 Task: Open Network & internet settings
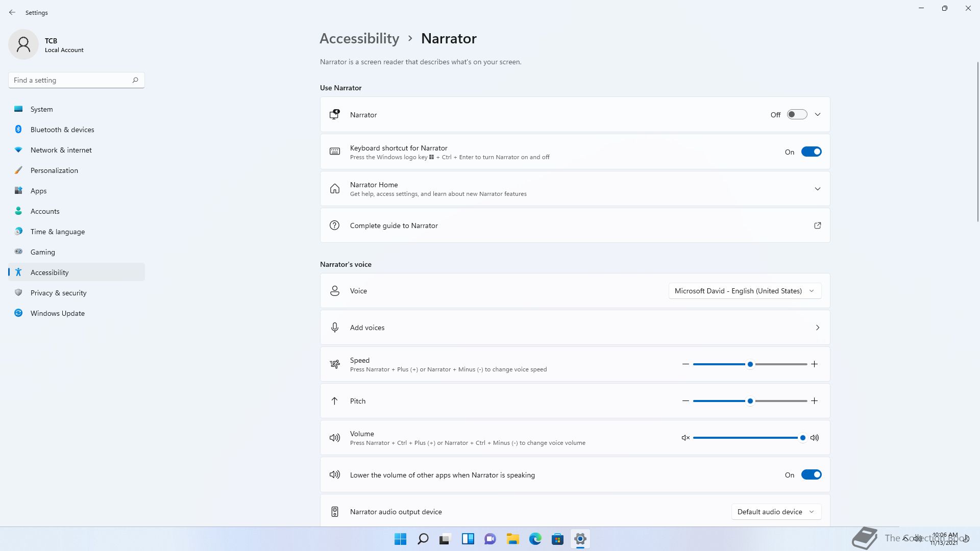[77, 150]
